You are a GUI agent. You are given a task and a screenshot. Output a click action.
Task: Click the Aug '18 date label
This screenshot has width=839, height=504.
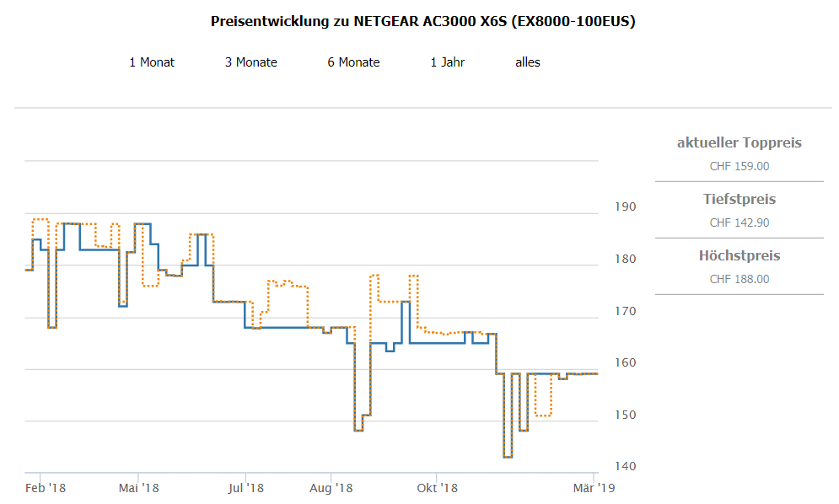331,488
